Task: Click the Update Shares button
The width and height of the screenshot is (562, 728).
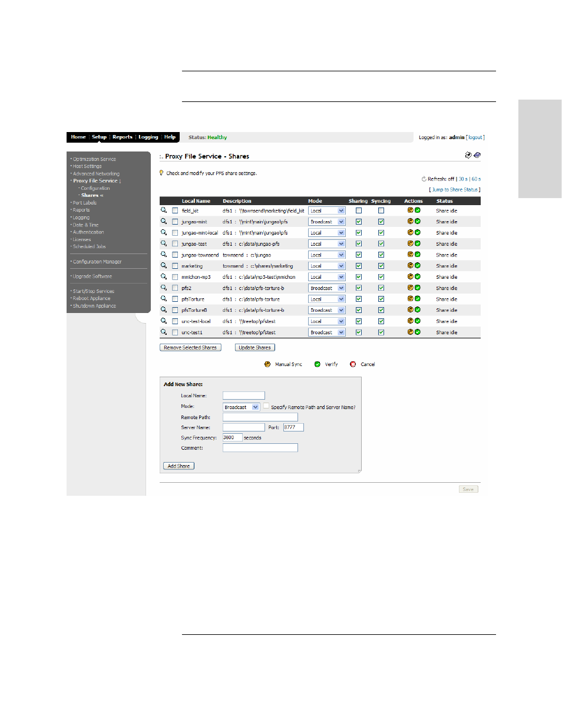Action: [x=255, y=347]
